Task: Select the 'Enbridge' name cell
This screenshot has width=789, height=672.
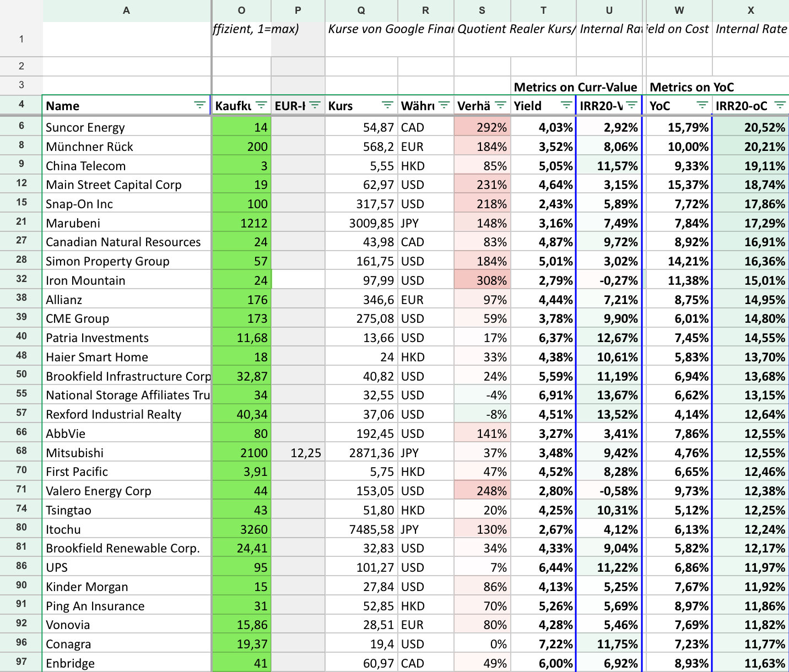Action: click(x=127, y=663)
